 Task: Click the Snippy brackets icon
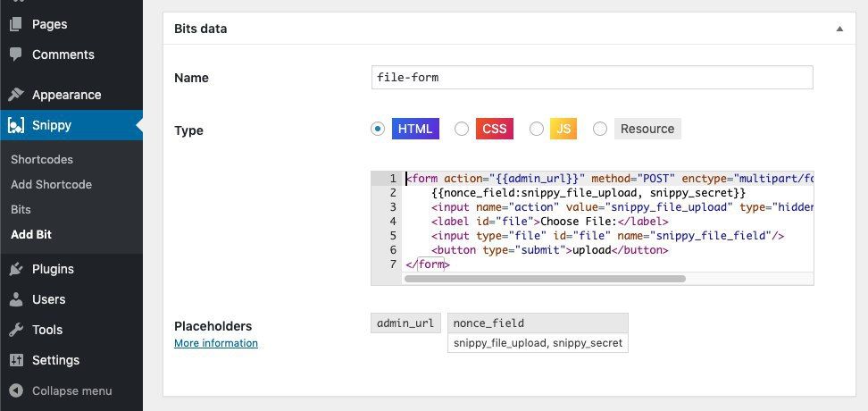click(x=16, y=125)
